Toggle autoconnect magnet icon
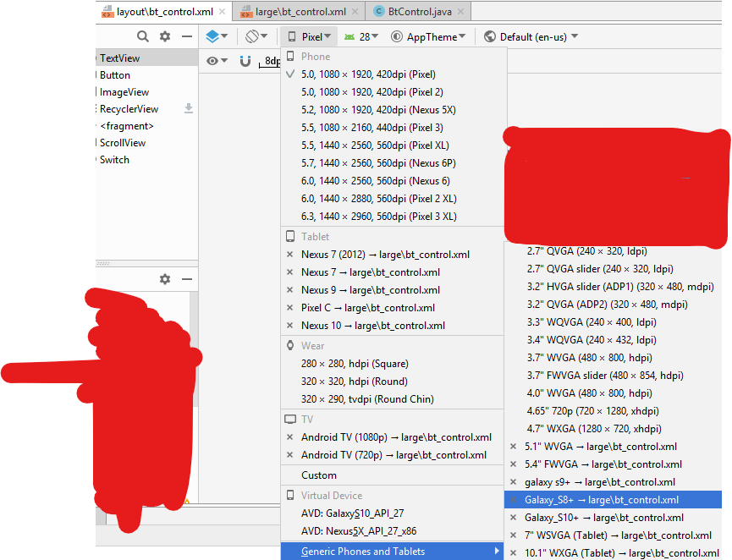The width and height of the screenshot is (732, 560). coord(245,61)
